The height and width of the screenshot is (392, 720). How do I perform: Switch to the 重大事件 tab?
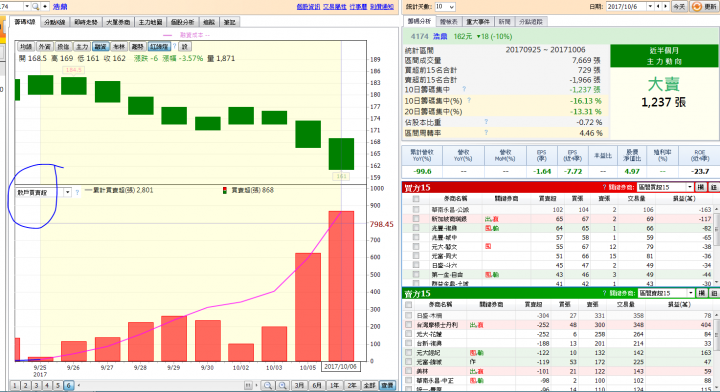coord(478,22)
